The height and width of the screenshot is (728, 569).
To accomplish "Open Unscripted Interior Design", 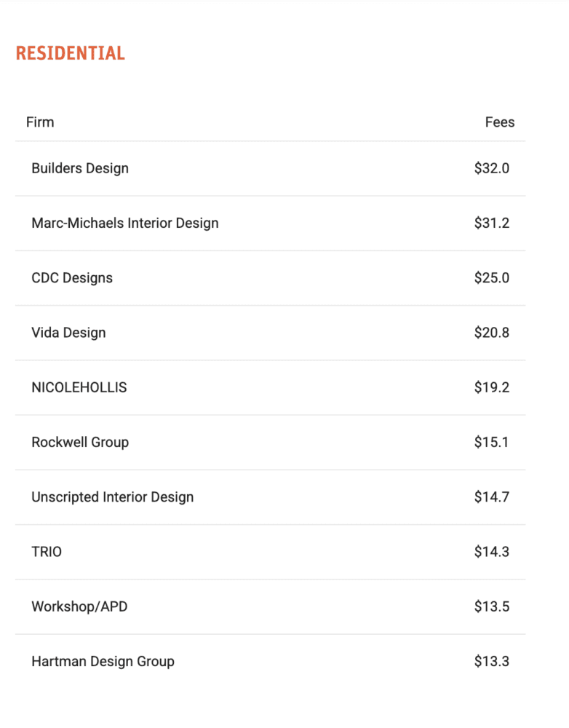I will (112, 496).
